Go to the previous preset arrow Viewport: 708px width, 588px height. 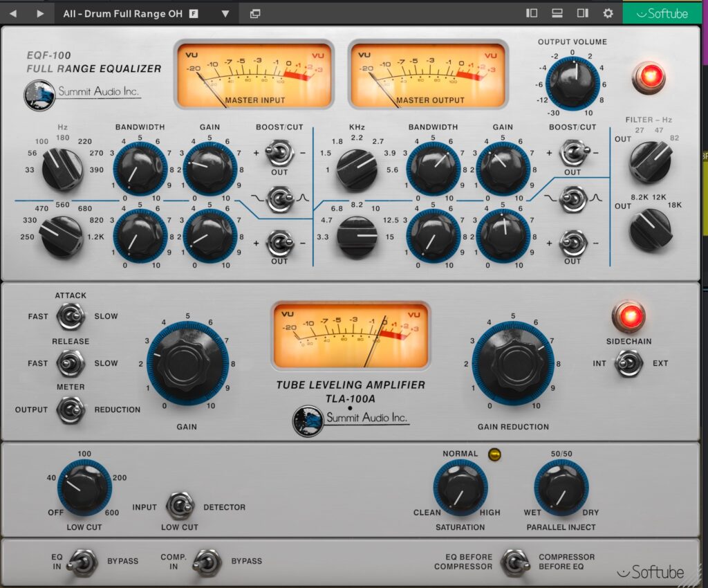14,13
